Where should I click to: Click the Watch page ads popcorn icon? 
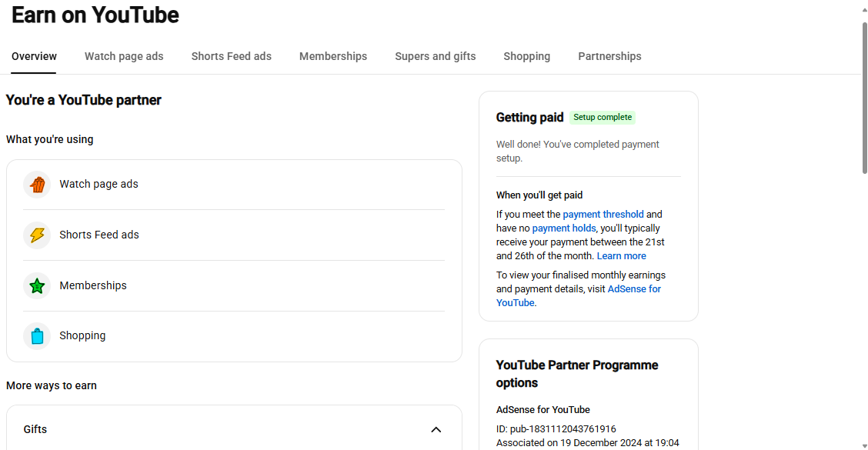click(37, 185)
